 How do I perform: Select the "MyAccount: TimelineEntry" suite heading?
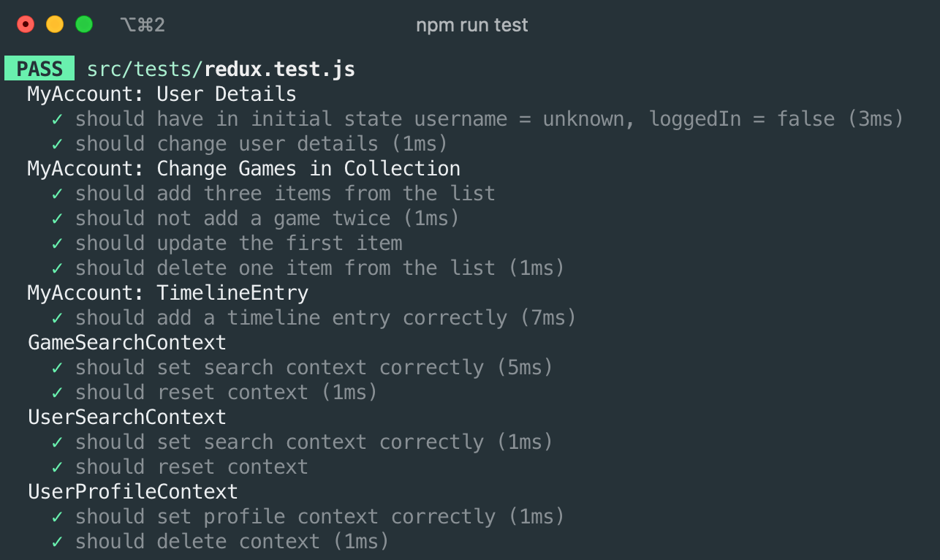[167, 293]
